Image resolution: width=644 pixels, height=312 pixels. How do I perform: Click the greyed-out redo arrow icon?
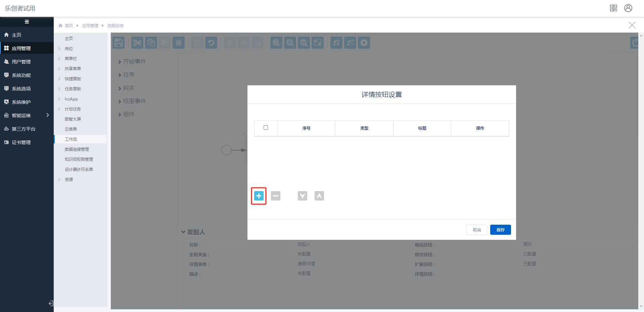click(197, 43)
